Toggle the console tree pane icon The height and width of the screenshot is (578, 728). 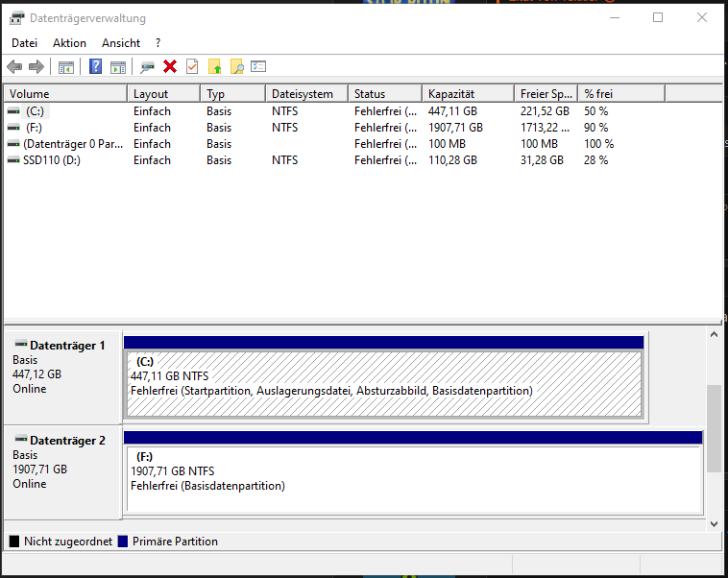(66, 67)
